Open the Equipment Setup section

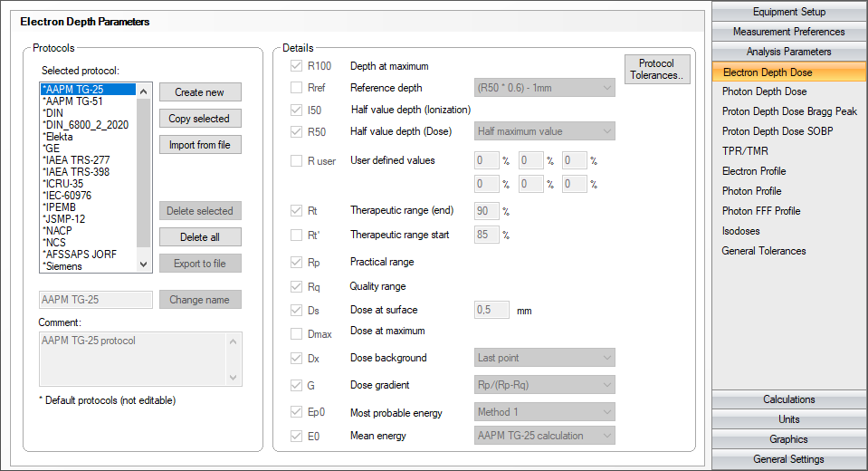tap(788, 12)
